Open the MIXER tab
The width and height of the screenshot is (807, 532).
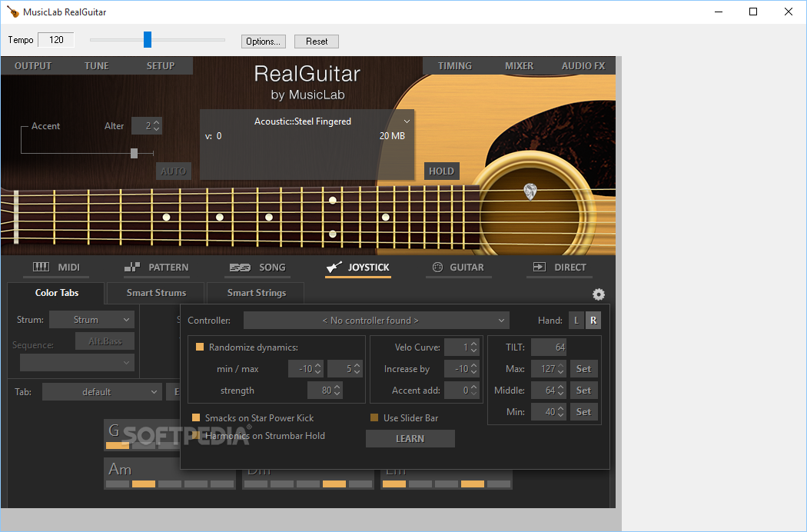coord(519,66)
